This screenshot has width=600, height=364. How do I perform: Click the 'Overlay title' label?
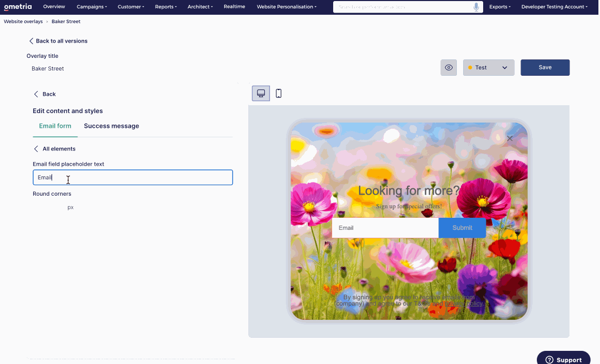pos(43,56)
